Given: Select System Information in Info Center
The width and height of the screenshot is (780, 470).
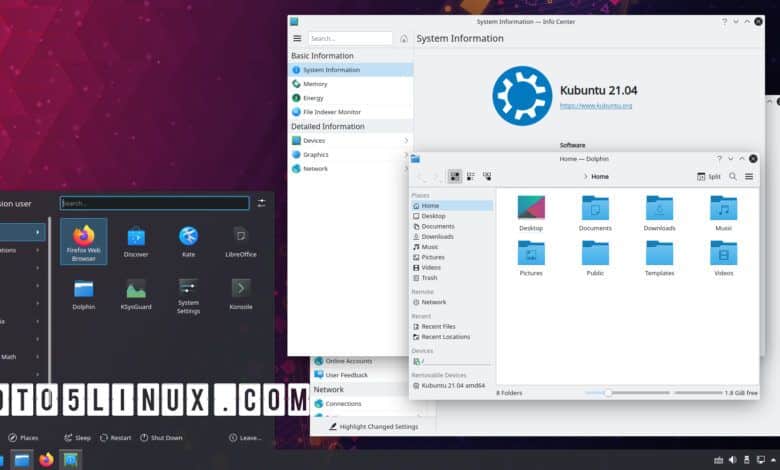Looking at the screenshot, I should (x=351, y=70).
